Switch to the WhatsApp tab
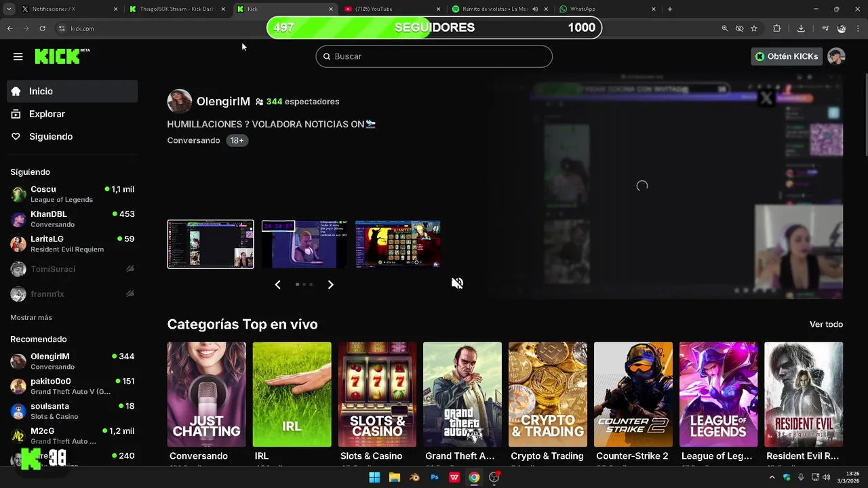868x488 pixels. point(607,9)
